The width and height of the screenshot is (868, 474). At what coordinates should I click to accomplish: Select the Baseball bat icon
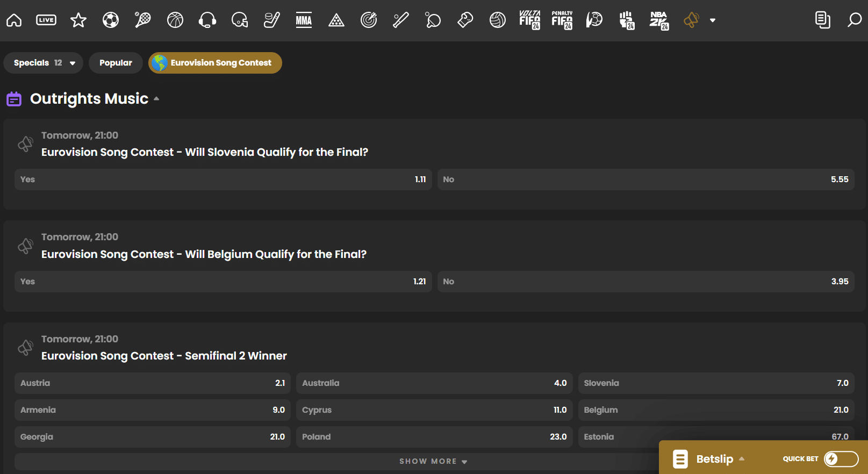coord(401,20)
